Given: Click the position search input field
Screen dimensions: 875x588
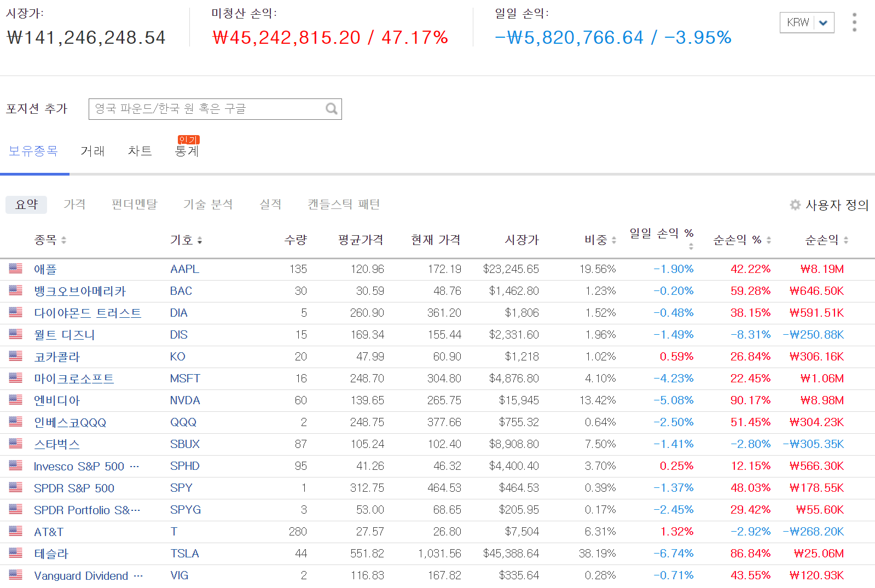Looking at the screenshot, I should (215, 109).
